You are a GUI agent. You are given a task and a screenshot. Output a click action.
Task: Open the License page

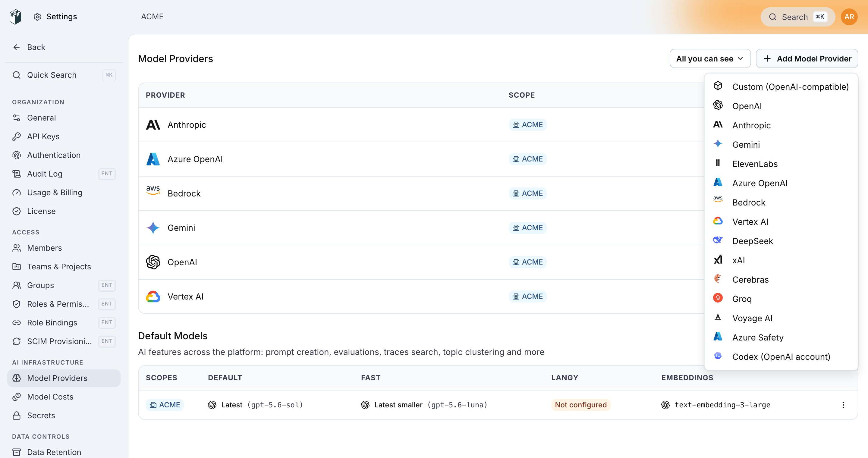pyautogui.click(x=64, y=211)
